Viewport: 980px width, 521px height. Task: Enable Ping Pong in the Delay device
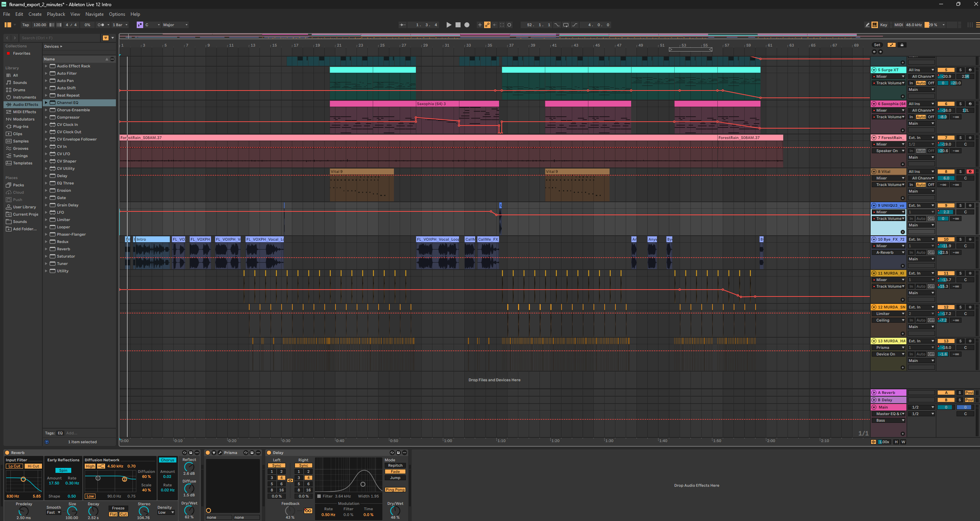(x=395, y=490)
